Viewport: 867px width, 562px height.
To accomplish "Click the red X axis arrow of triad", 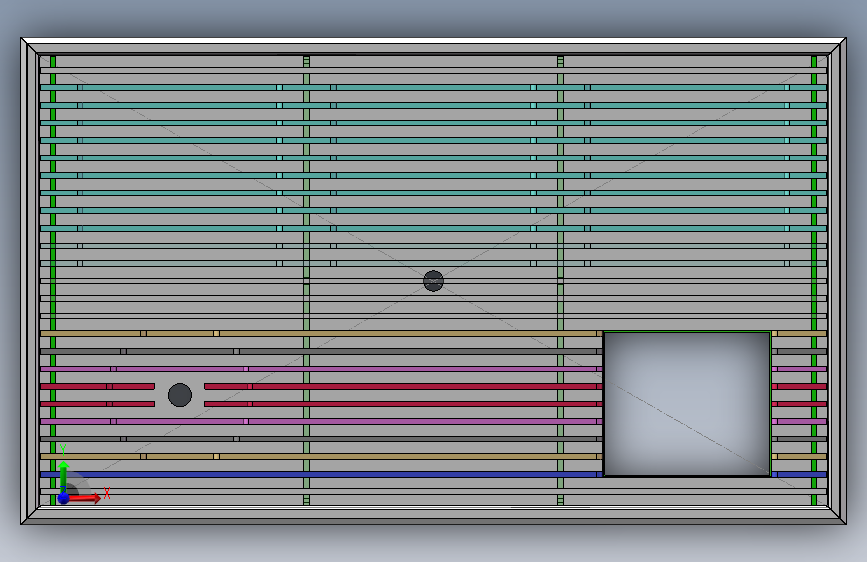I will click(x=85, y=498).
